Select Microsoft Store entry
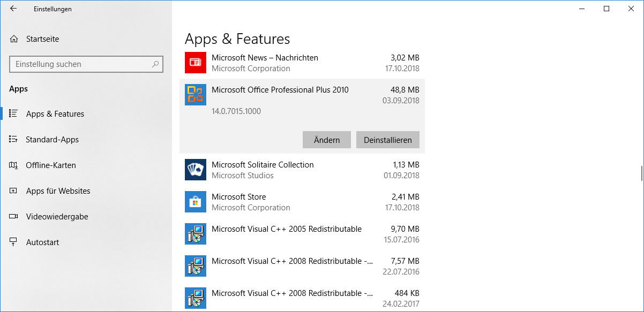 (302, 202)
